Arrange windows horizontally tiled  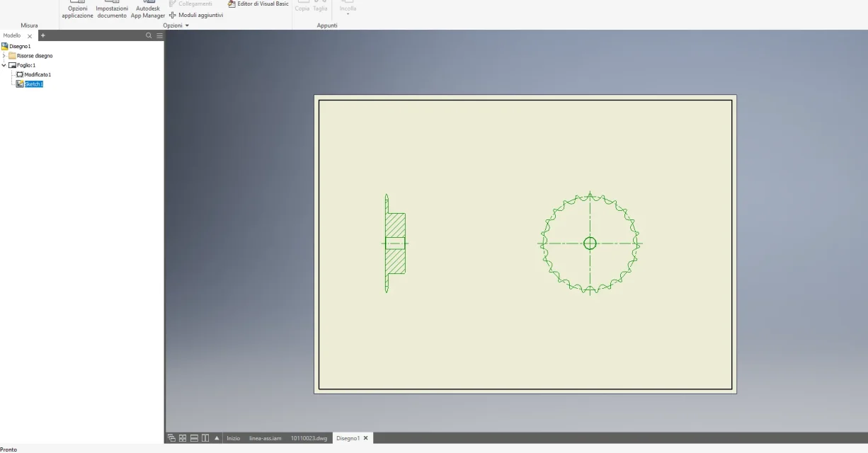(194, 438)
